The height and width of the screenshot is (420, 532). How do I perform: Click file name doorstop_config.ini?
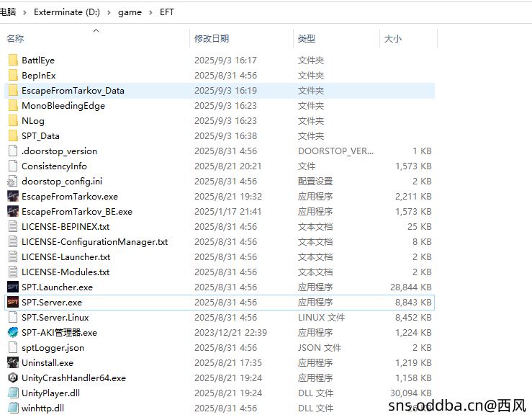pyautogui.click(x=62, y=182)
